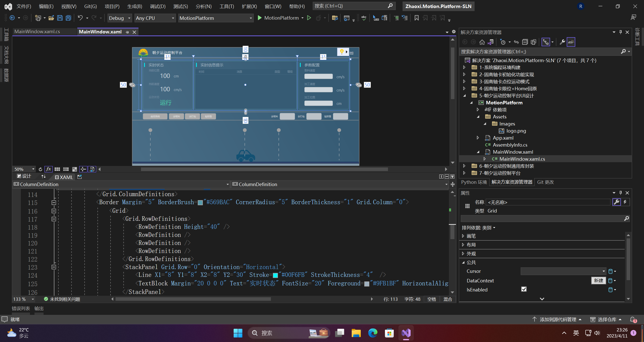Open the 调试(D) menu

[158, 6]
